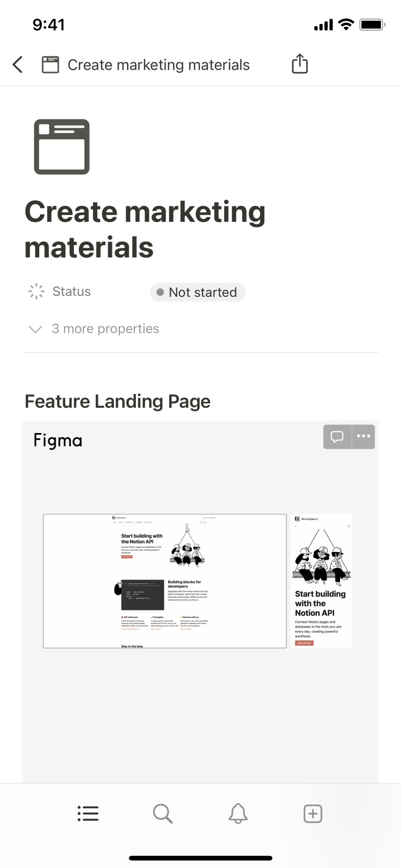Screen dimensions: 401x868
Task: Tap the small page icon in header
Action: (50, 64)
